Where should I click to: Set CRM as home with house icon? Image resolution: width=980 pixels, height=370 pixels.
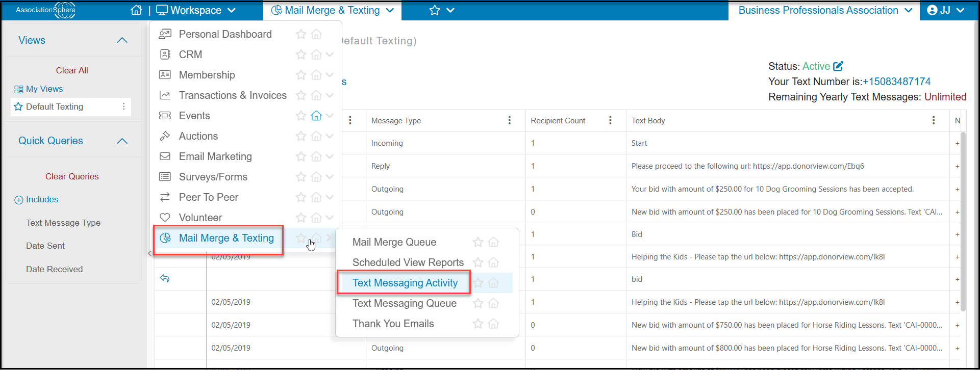tap(316, 55)
